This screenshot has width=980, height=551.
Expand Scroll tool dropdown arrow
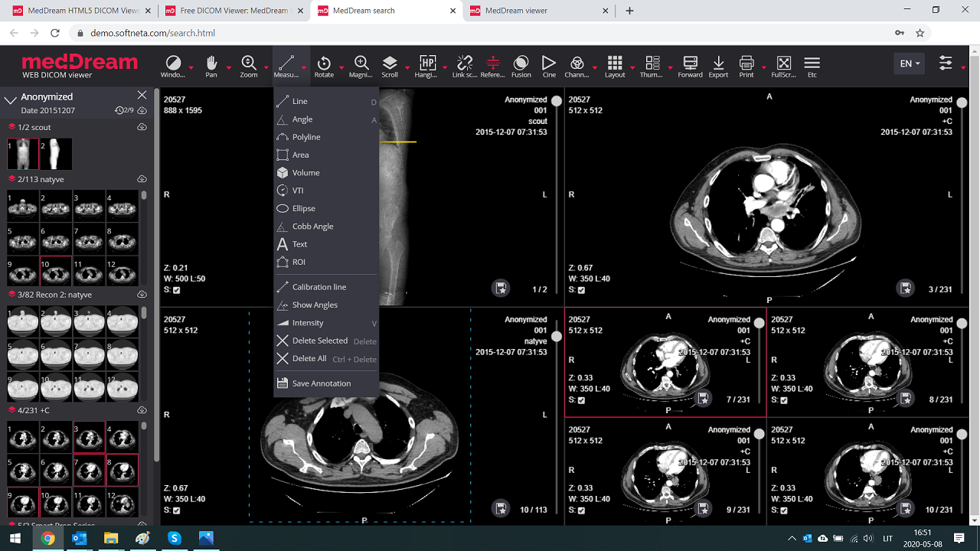407,67
